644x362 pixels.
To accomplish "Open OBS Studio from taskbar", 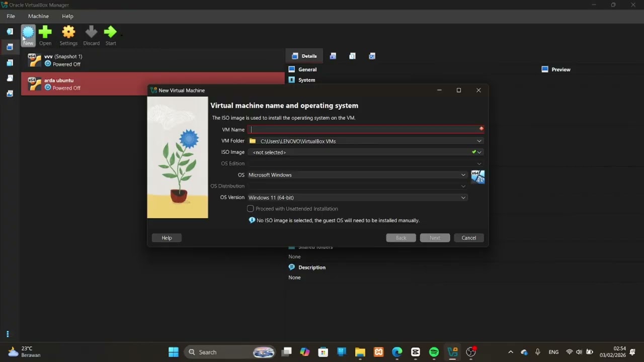I will [x=471, y=352].
